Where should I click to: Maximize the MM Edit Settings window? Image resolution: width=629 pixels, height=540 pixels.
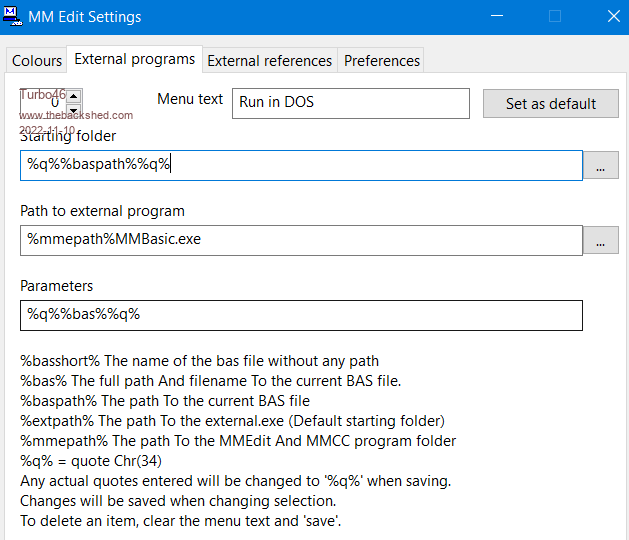555,16
